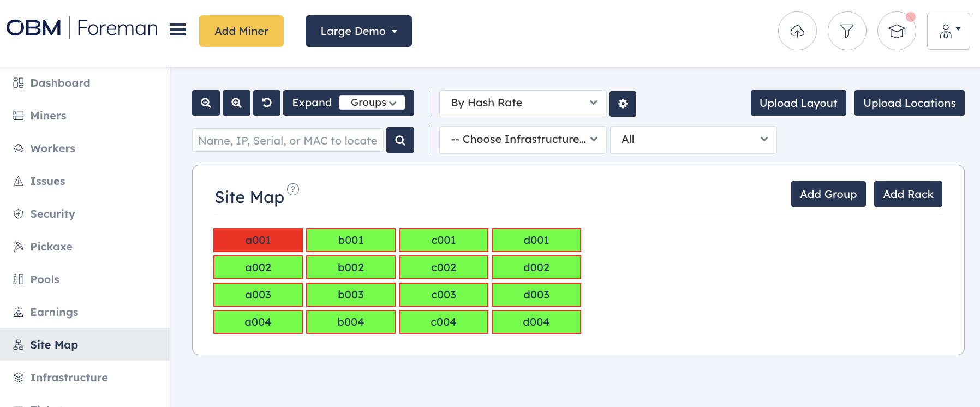Go to Dashboard in sidebar
The image size is (980, 407).
click(x=85, y=83)
